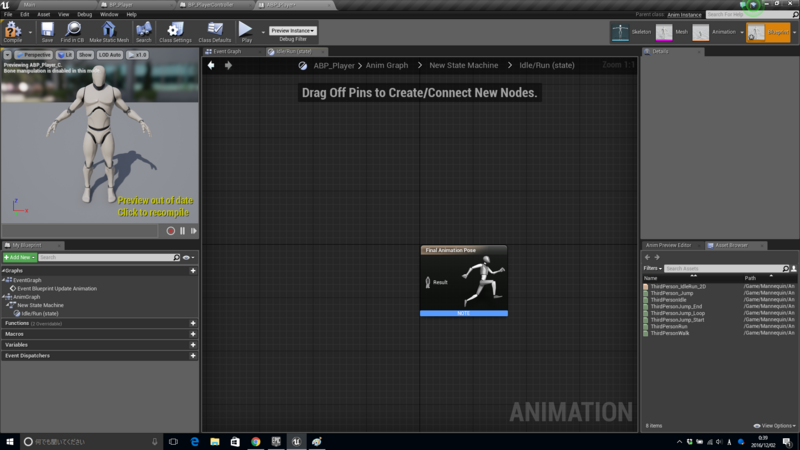Open Add New dropdown in My Blueprint
The height and width of the screenshot is (450, 800).
(x=19, y=257)
